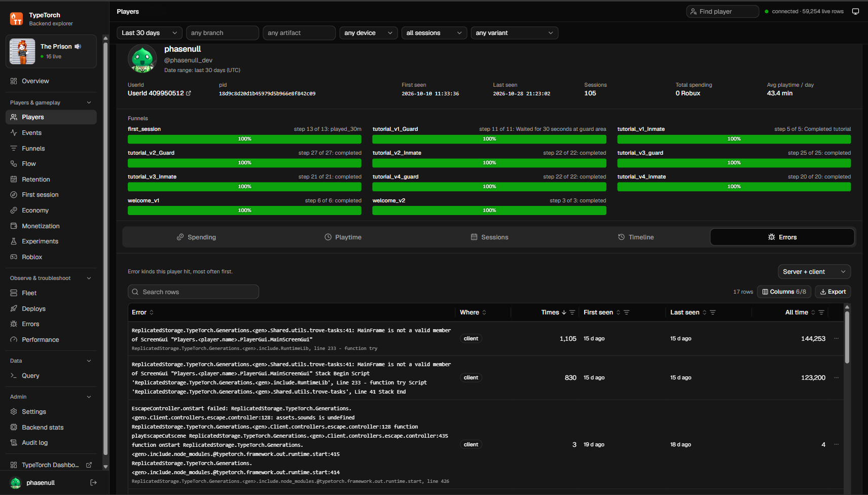This screenshot has width=868, height=495.
Task: Go to Retention in the sidebar
Action: click(51, 180)
